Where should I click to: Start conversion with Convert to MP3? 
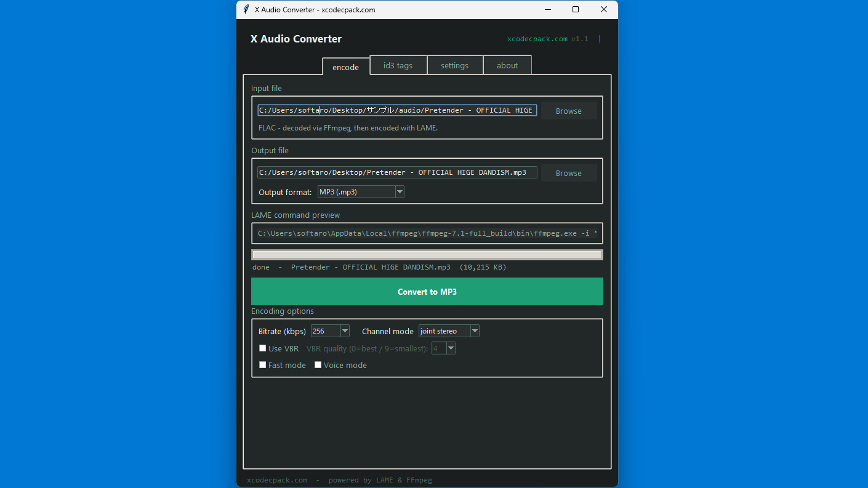[x=427, y=291]
